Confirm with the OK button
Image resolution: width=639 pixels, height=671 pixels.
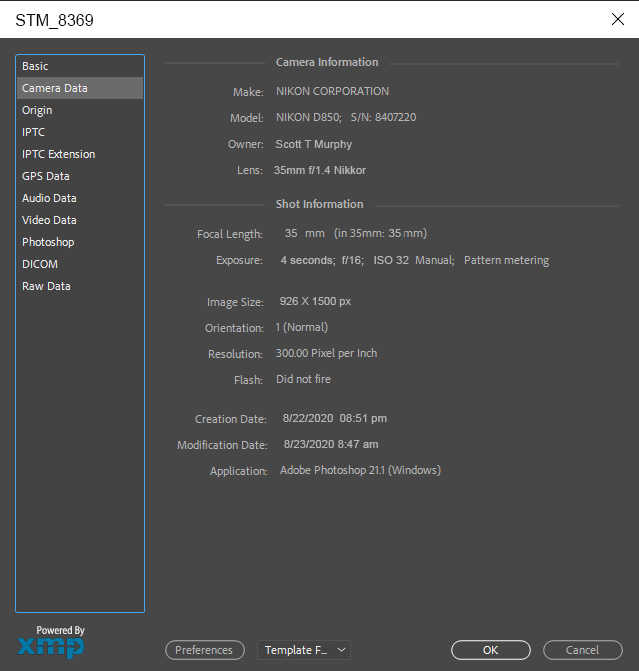490,650
